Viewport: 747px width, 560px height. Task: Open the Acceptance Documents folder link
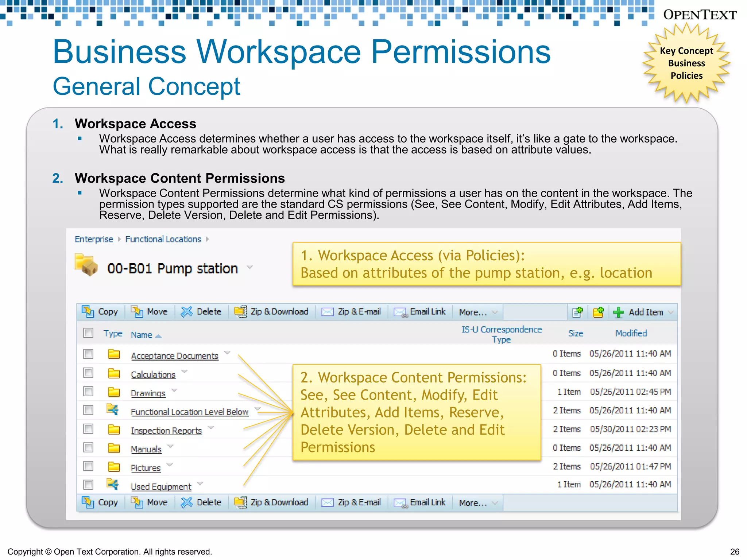coord(175,356)
